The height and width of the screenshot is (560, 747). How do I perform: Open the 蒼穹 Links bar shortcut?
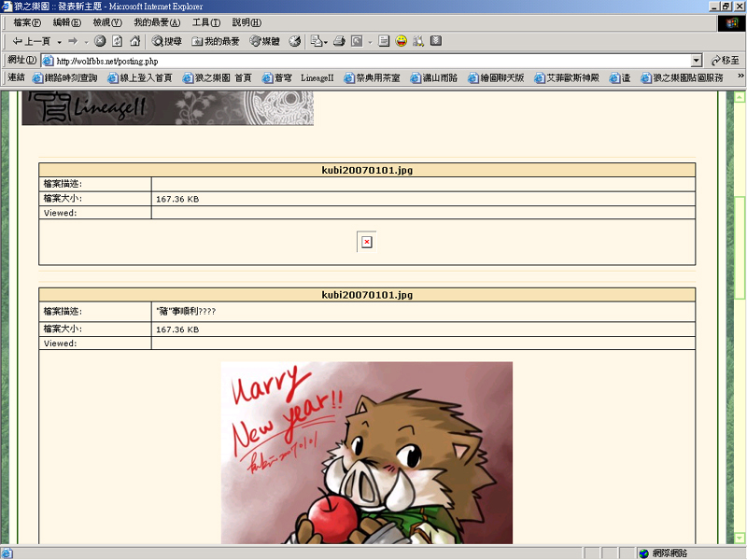click(277, 77)
